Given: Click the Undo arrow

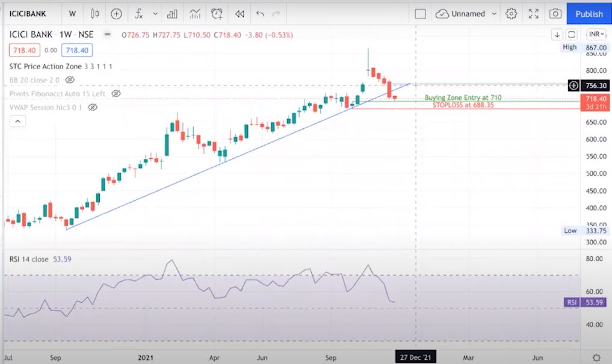Looking at the screenshot, I should 260,14.
